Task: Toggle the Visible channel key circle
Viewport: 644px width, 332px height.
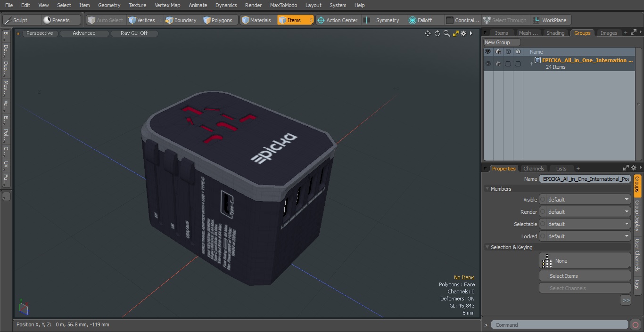Action: point(543,200)
